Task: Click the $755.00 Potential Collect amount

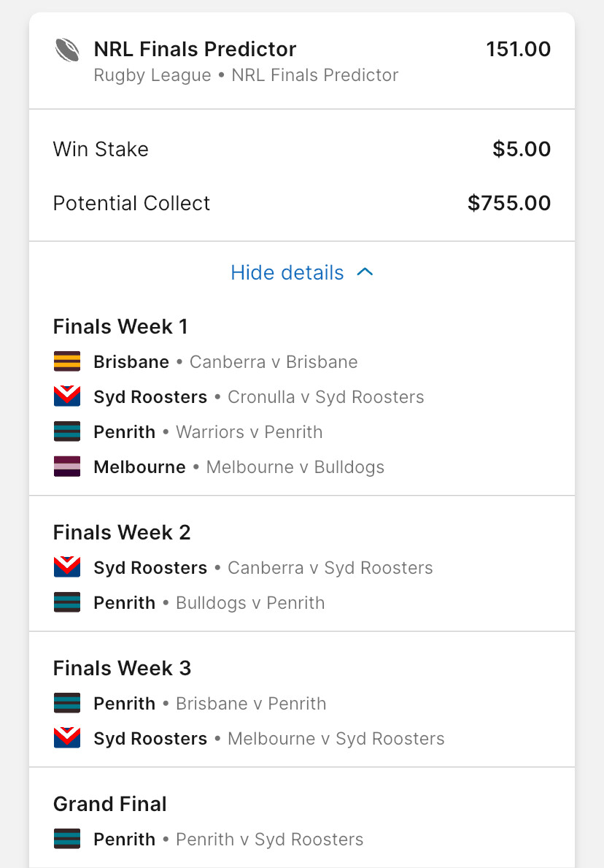Action: (x=509, y=203)
